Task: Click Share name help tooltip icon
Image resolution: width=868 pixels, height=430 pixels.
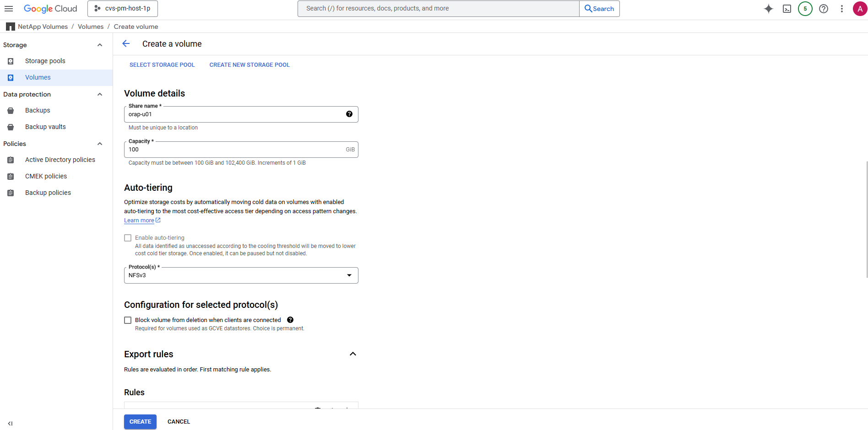Action: click(349, 114)
